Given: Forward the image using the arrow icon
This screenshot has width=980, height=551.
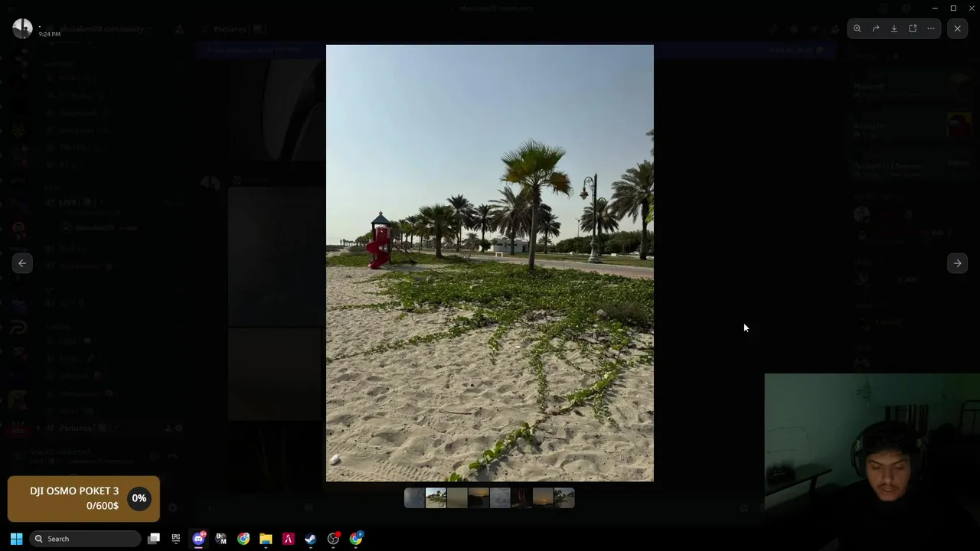Looking at the screenshot, I should [876, 28].
